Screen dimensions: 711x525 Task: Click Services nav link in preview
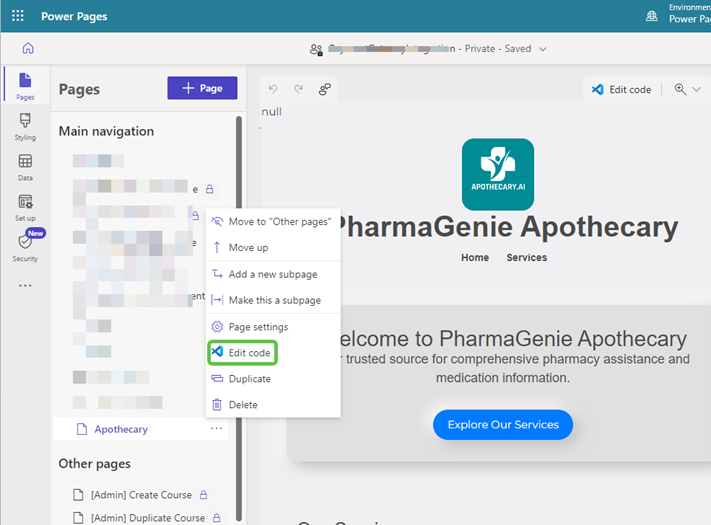(526, 258)
